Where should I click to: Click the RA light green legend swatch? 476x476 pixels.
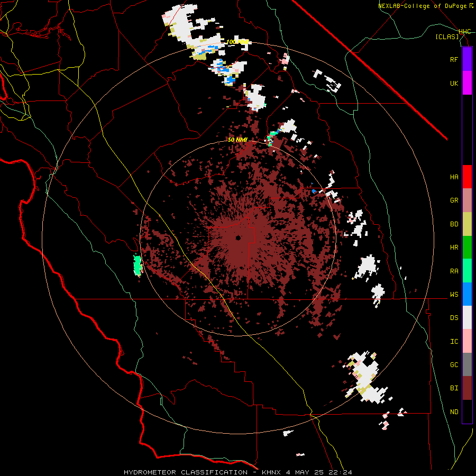[x=467, y=271]
